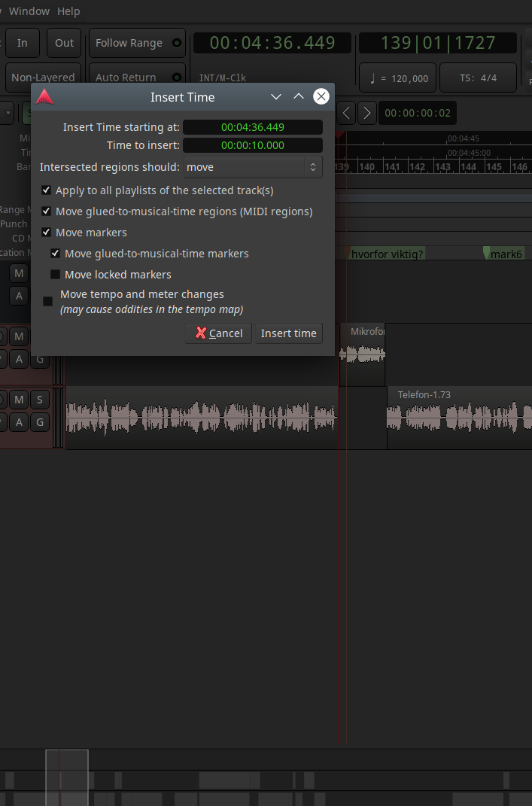Mute the Telefon track with M button
Screen dimensions: 532x806
coord(20,399)
